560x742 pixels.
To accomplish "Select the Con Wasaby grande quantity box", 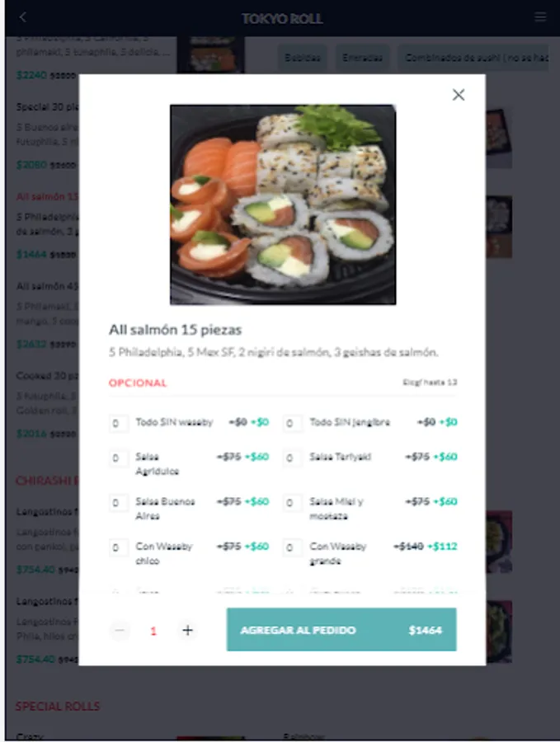I will pyautogui.click(x=290, y=547).
